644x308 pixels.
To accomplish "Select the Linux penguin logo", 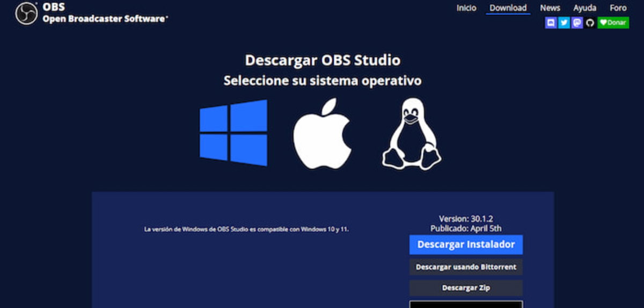I will (x=412, y=134).
